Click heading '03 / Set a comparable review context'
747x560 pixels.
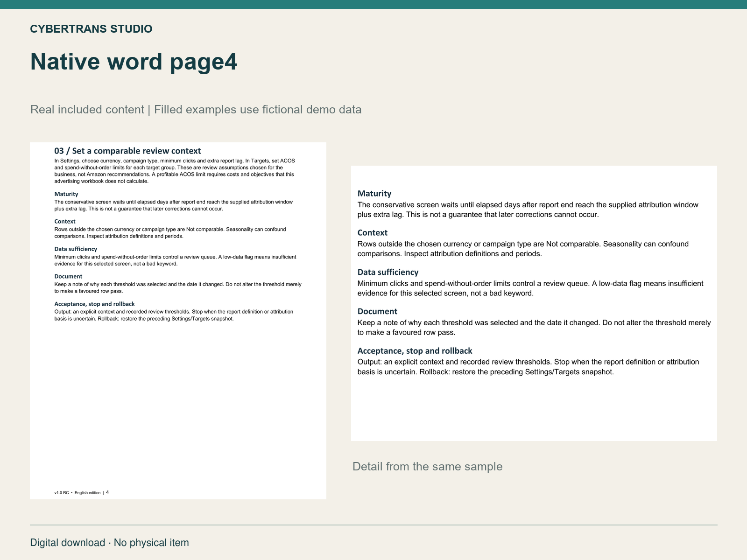click(x=127, y=151)
